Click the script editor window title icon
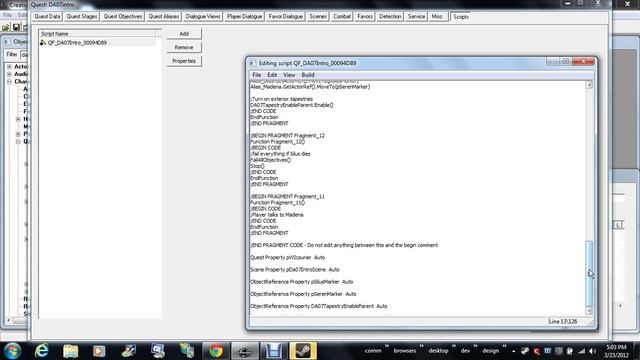Image resolution: width=640 pixels, height=360 pixels. tap(252, 63)
